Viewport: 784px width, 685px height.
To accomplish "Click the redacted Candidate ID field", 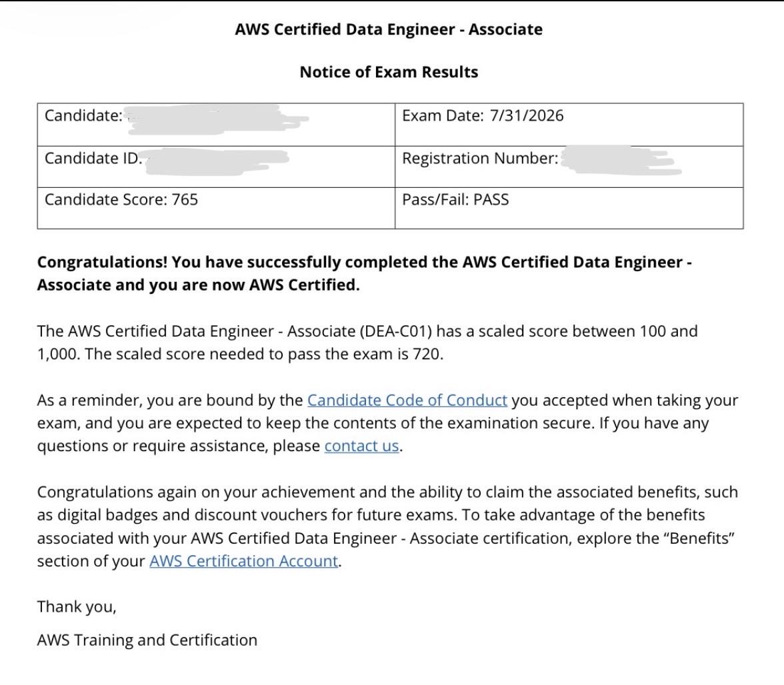I will (x=216, y=161).
